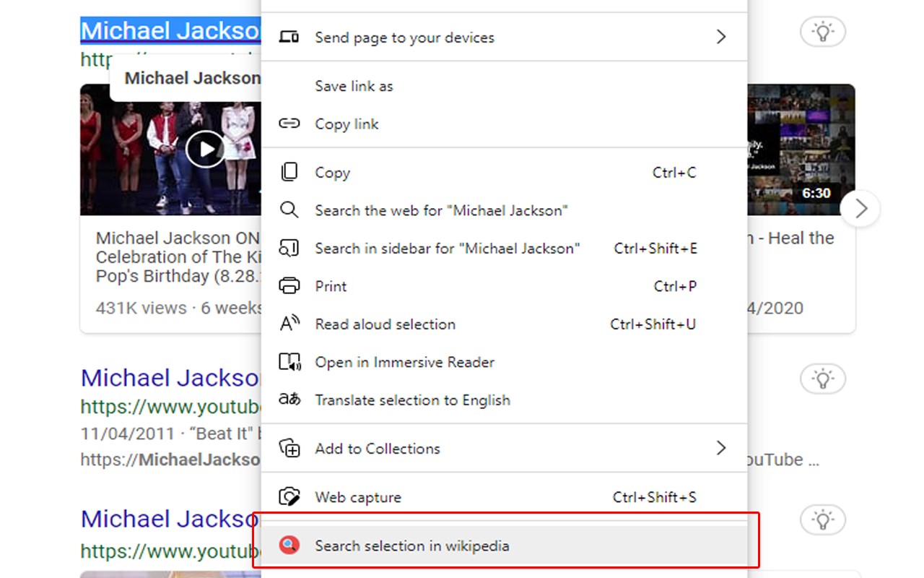Click the '431K views' text on video card

coord(141,308)
